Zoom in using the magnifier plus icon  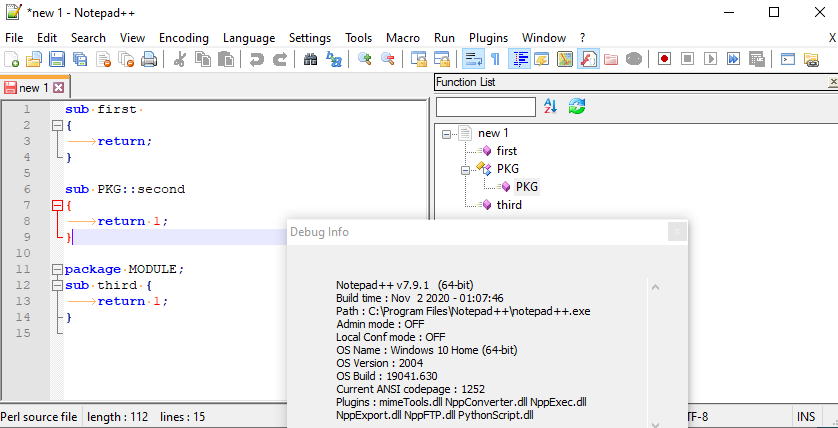(365, 59)
